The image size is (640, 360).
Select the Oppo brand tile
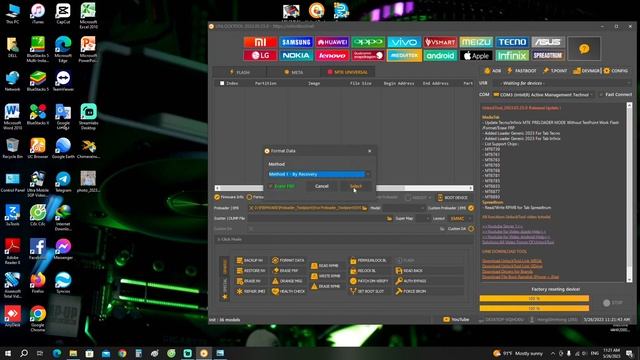(368, 42)
